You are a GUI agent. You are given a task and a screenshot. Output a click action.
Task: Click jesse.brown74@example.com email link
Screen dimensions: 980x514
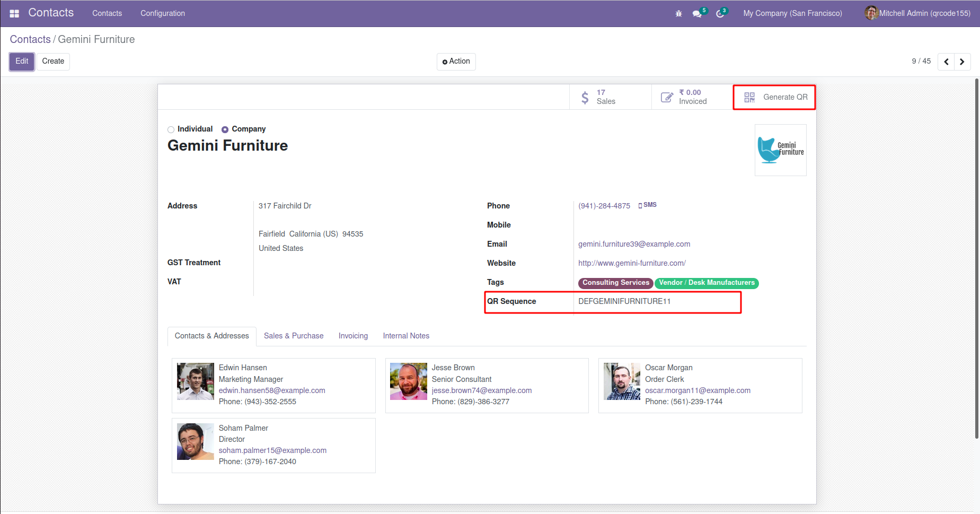click(x=482, y=390)
